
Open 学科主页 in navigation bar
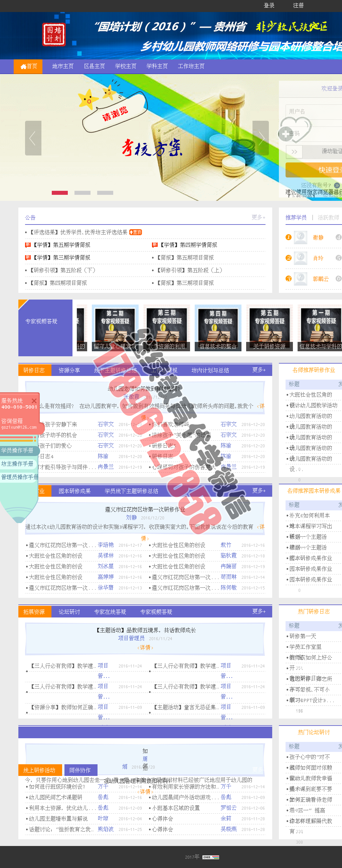click(x=157, y=66)
